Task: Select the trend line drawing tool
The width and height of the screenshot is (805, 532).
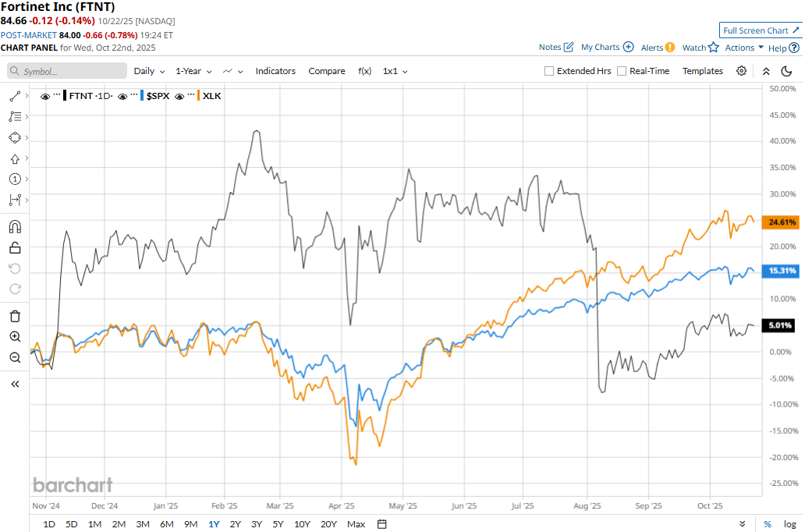Action: point(15,96)
